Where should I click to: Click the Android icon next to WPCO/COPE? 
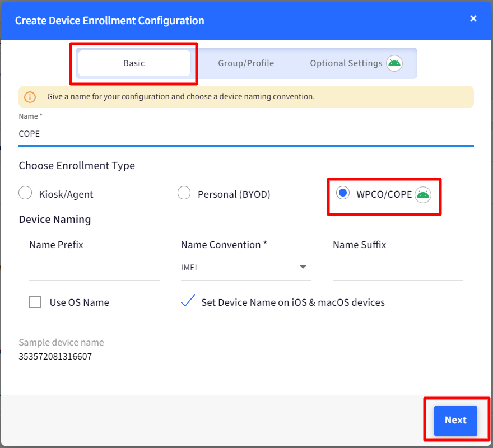423,195
